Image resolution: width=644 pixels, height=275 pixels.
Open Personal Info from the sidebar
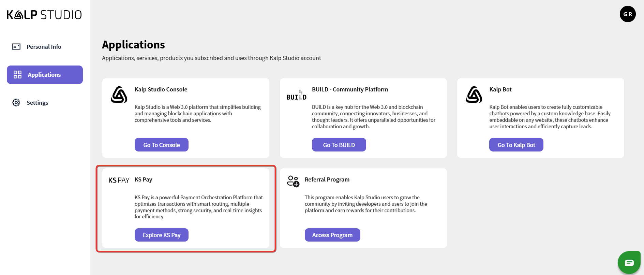click(44, 47)
